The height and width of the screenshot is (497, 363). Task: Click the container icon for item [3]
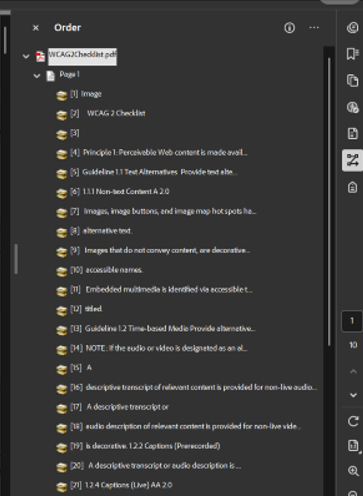pos(62,135)
